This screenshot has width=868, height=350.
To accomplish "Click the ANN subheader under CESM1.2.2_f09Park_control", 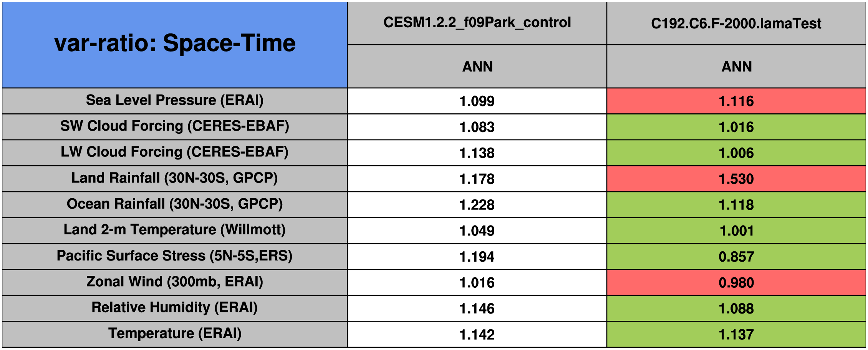I will 477,66.
